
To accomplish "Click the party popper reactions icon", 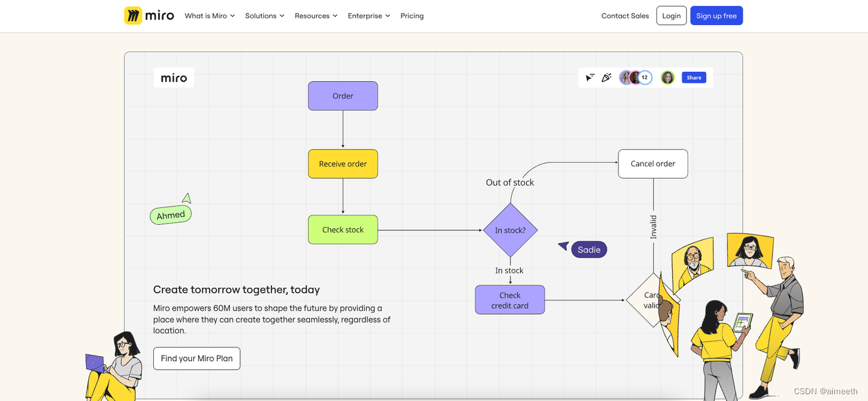I will tap(606, 77).
